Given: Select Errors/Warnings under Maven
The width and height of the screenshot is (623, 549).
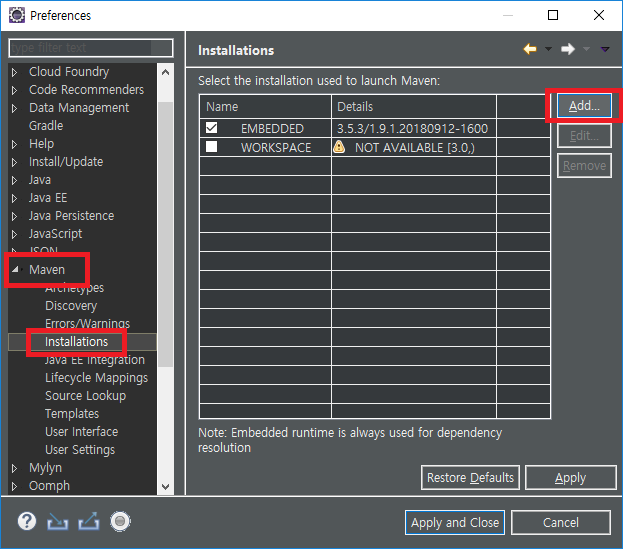Looking at the screenshot, I should [87, 324].
